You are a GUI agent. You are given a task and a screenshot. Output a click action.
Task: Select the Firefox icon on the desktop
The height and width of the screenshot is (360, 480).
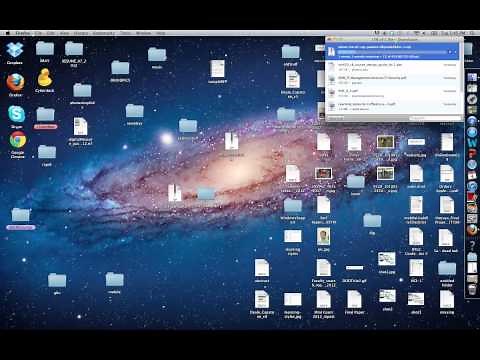[x=15, y=82]
